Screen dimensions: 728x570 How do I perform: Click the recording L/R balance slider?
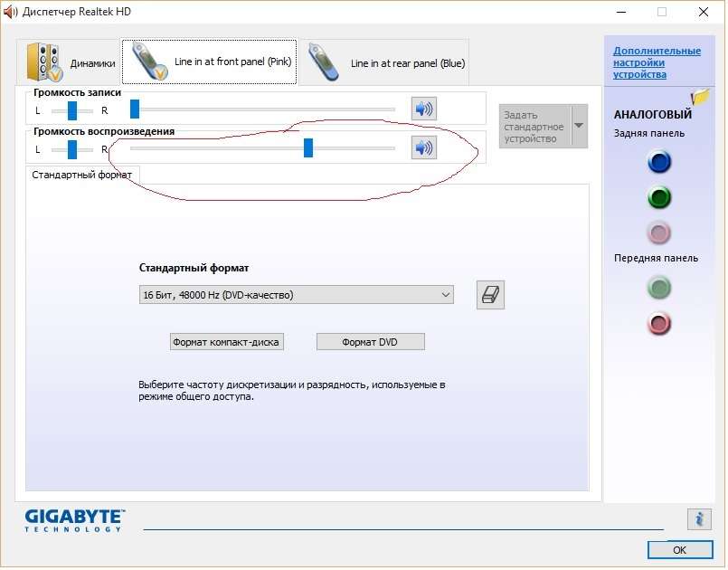pyautogui.click(x=72, y=110)
